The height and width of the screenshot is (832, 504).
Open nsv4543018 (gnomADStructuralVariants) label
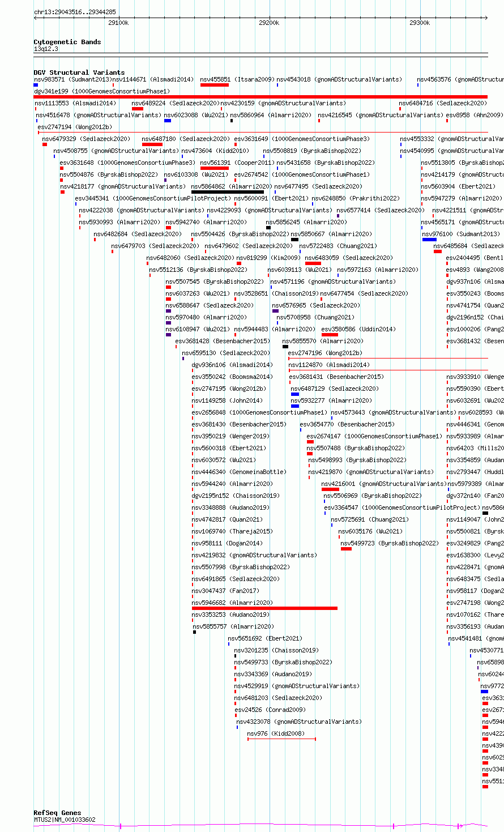[339, 79]
